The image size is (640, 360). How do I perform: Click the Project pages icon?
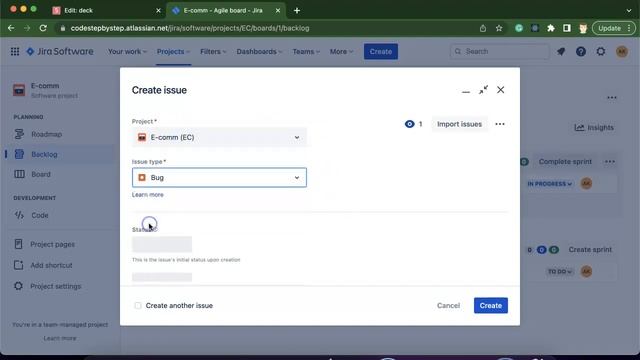pos(18,244)
